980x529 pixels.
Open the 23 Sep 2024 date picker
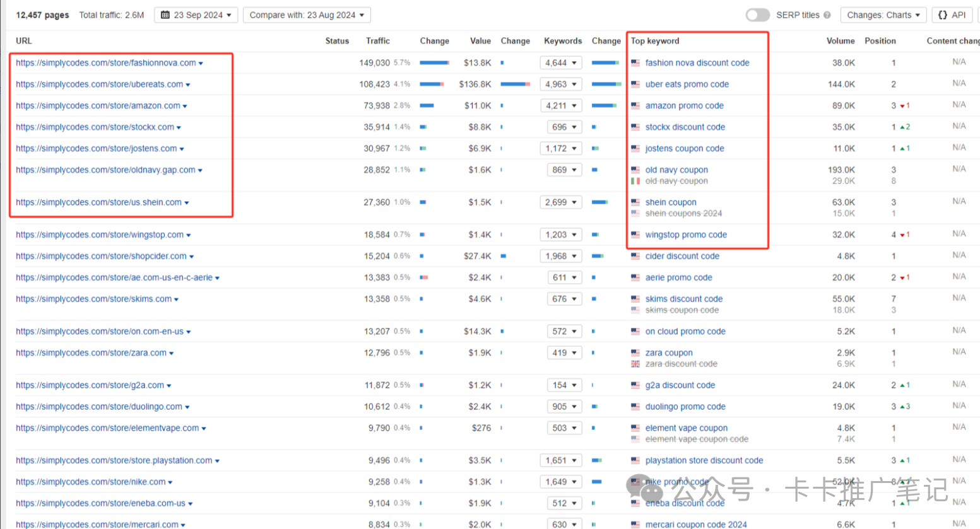(196, 15)
